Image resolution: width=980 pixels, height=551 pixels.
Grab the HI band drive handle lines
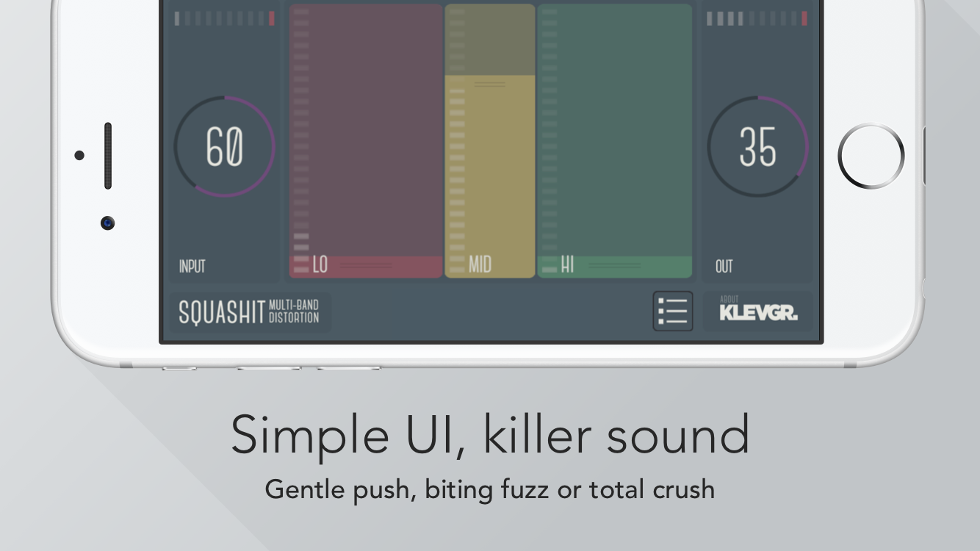point(614,265)
